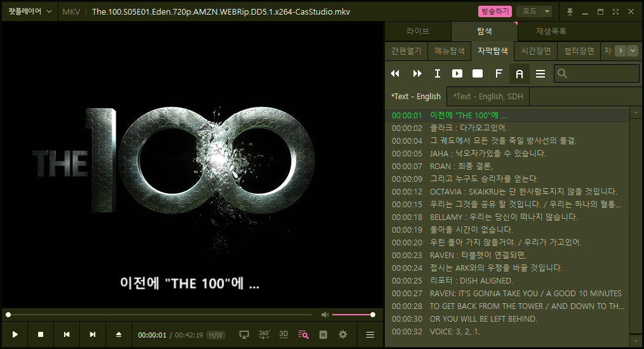Jump to previous file button

click(x=67, y=334)
